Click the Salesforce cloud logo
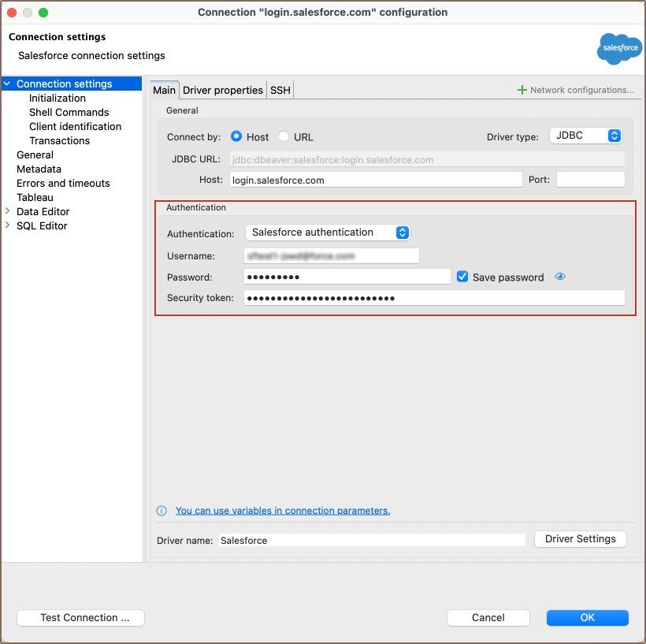 pos(619,49)
